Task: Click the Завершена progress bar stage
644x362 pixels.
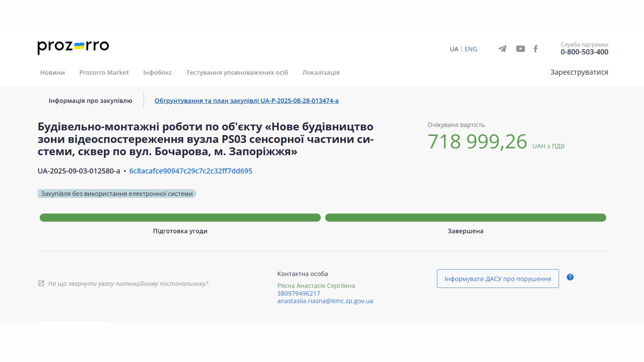Action: coord(465,218)
